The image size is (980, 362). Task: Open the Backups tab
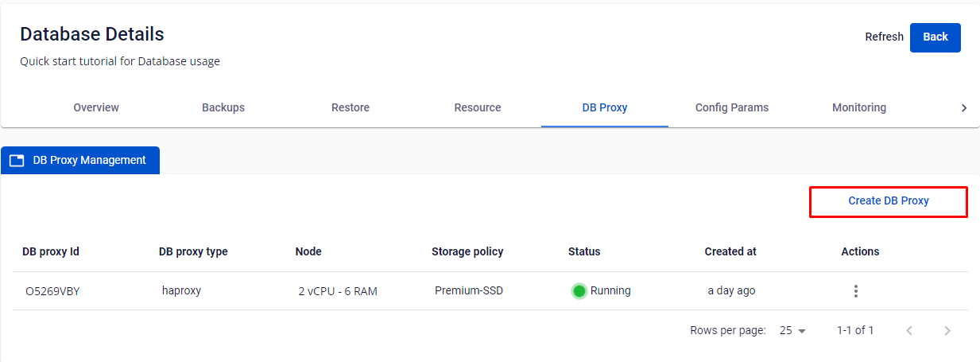[x=223, y=107]
